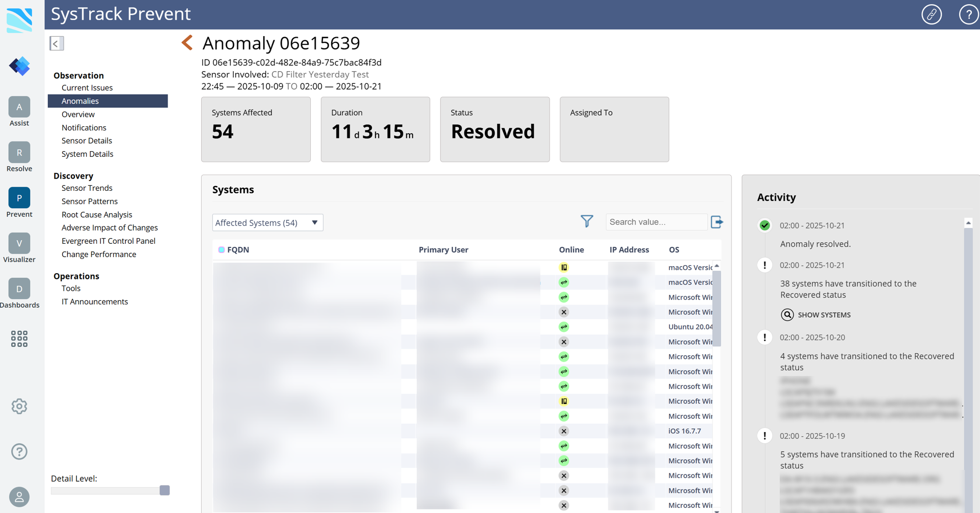Click the filter funnel icon in Systems

[587, 221]
